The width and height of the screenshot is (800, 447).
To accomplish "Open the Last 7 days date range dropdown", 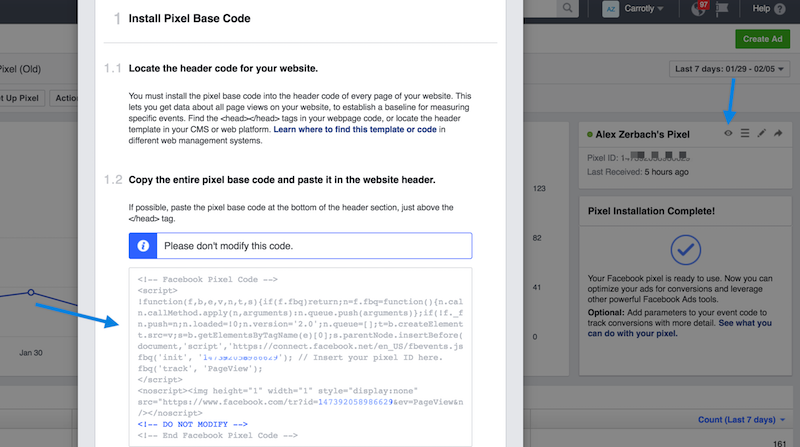I will 729,69.
